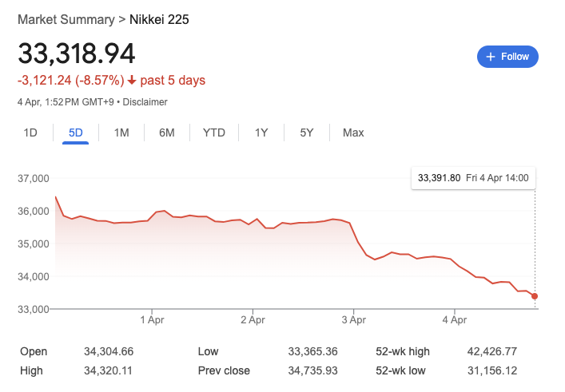
Task: Switch to the 6M chart range
Action: click(x=167, y=133)
